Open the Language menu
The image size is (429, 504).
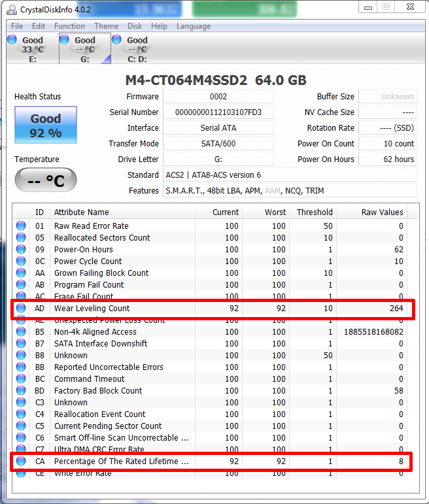coord(194,26)
